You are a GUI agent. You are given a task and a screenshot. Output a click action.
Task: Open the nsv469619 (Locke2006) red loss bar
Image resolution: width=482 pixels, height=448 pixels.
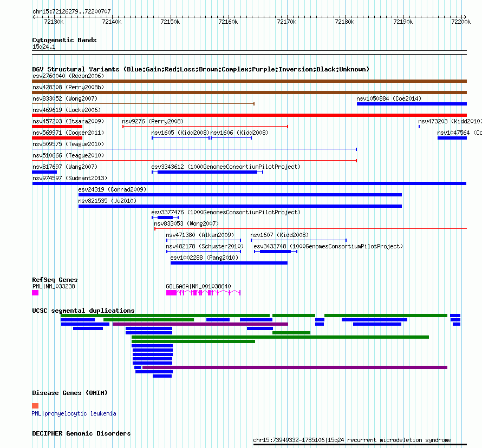click(x=249, y=115)
